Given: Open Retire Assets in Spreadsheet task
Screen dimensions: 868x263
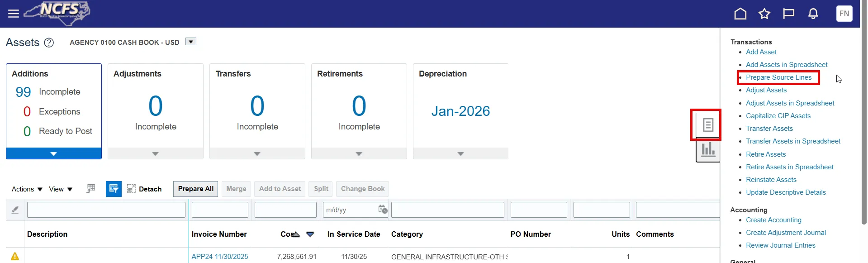Looking at the screenshot, I should 790,167.
